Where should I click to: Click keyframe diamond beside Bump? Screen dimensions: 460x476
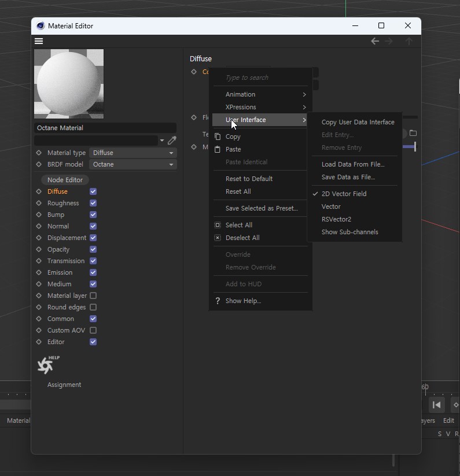tap(39, 215)
